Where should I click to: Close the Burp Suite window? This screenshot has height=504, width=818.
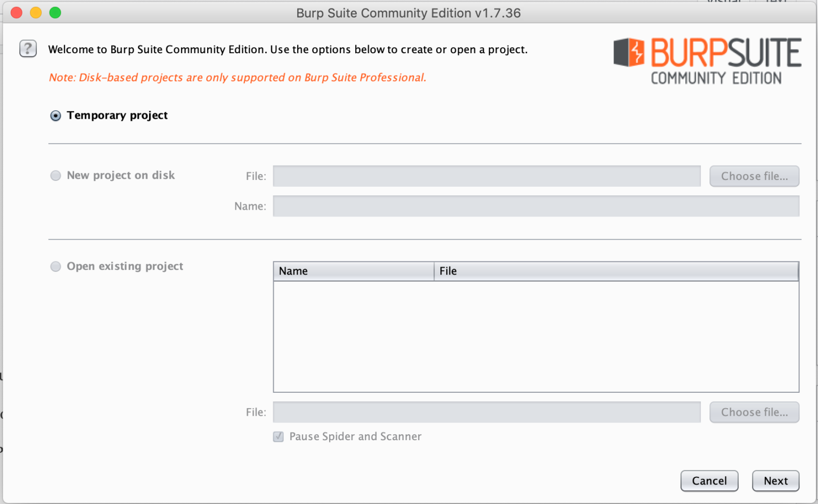click(x=17, y=13)
